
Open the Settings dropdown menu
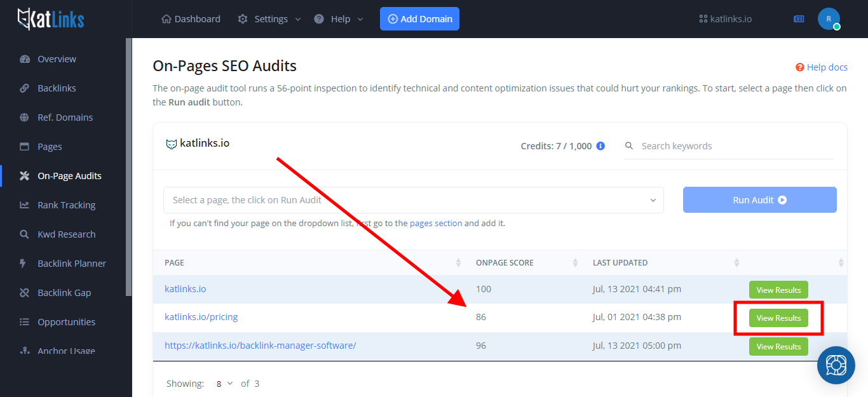tap(270, 19)
